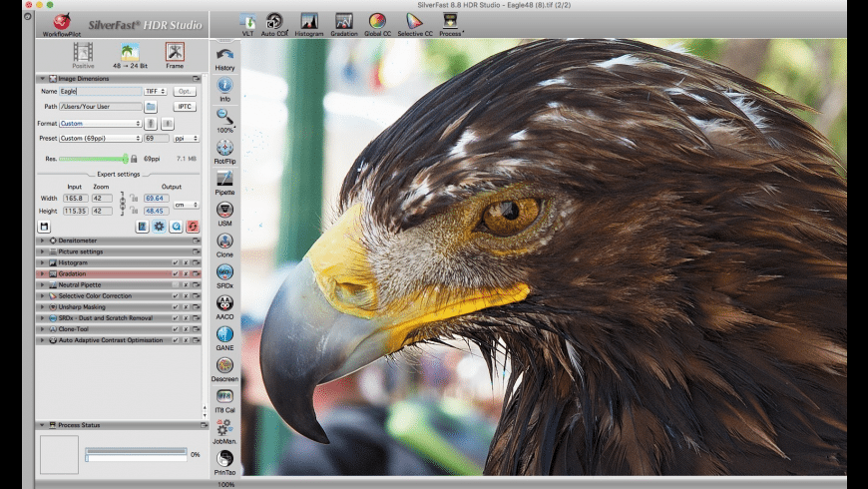Image resolution: width=868 pixels, height=489 pixels.
Task: Open the GANE noise reduction tool
Action: (x=224, y=334)
